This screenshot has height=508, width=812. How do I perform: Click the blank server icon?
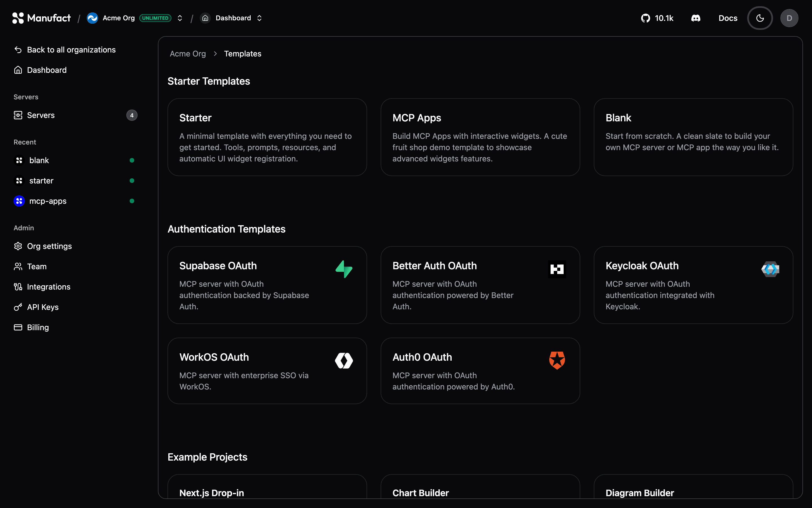(19, 160)
